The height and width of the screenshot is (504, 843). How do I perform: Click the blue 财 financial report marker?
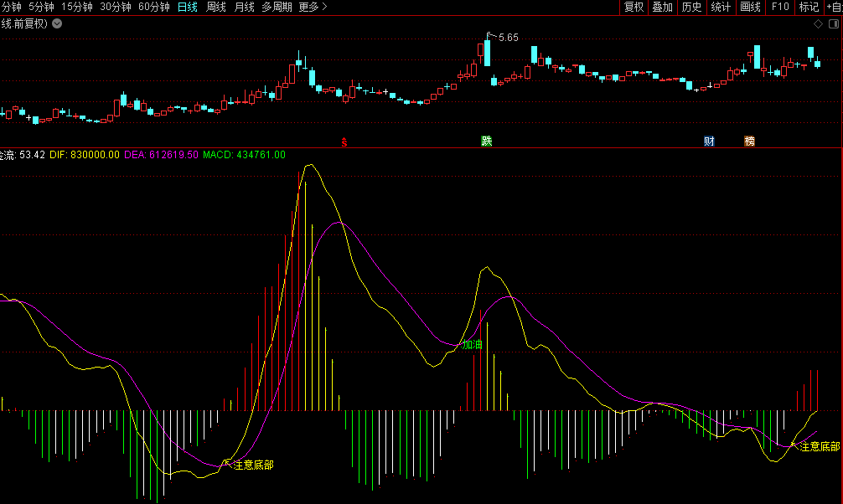pos(709,141)
